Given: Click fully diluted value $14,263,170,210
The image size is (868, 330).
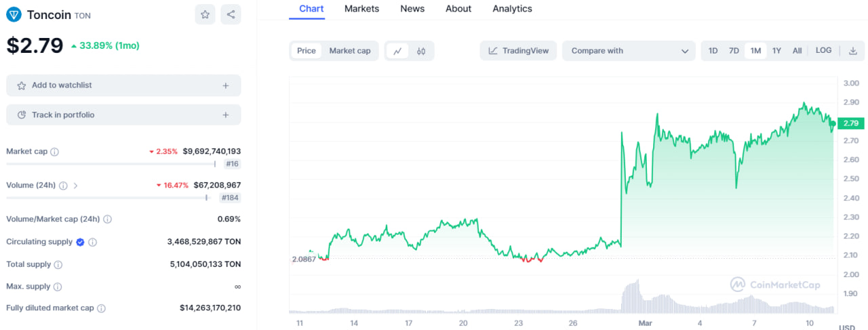Looking at the screenshot, I should (210, 308).
